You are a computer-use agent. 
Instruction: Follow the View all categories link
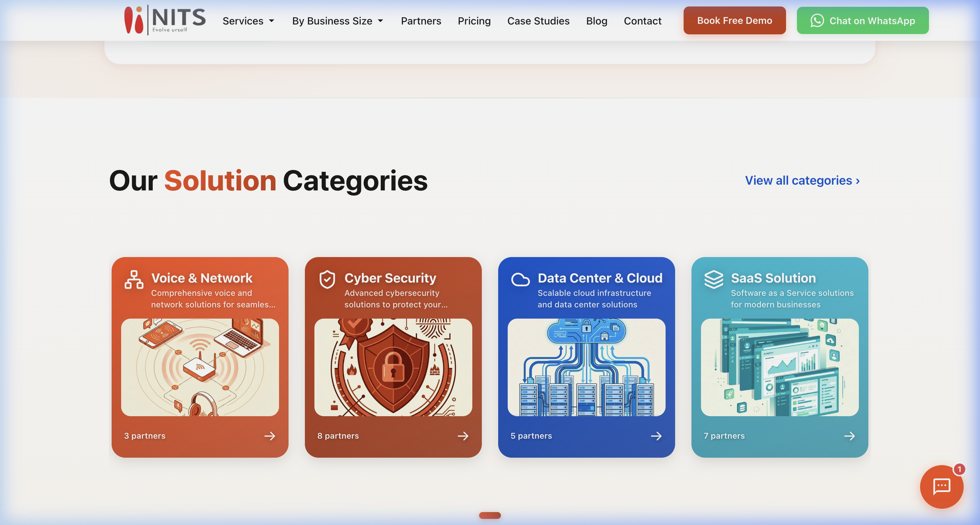[x=802, y=180]
